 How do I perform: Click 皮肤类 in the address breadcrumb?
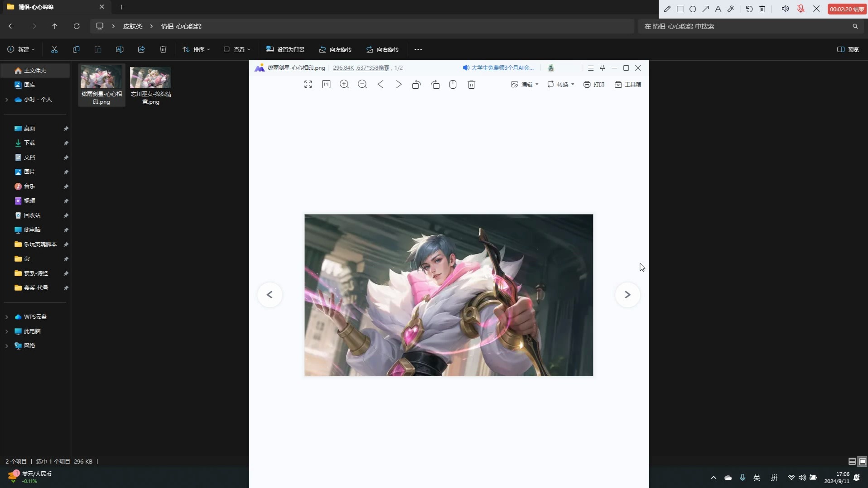pos(133,26)
